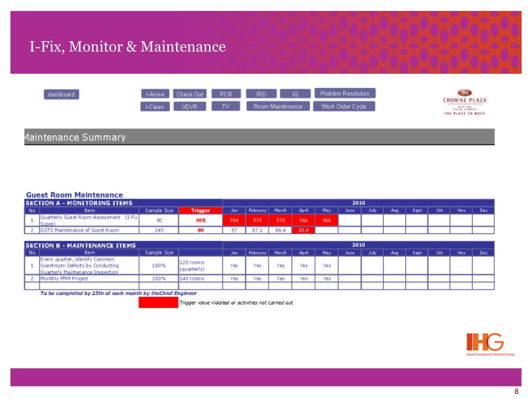Click the Maintenance Summary title bar
This screenshot has width=532, height=399.
(259, 137)
